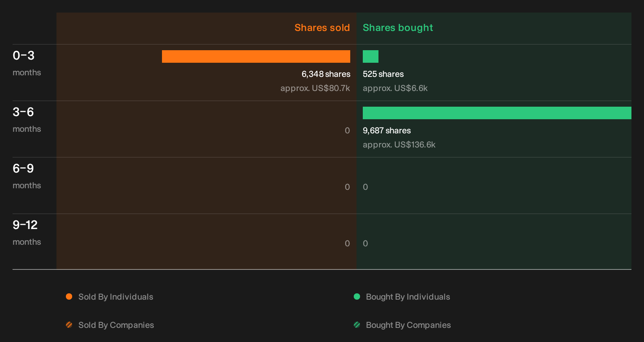Click the Sold By Companies legend text

[x=116, y=325]
